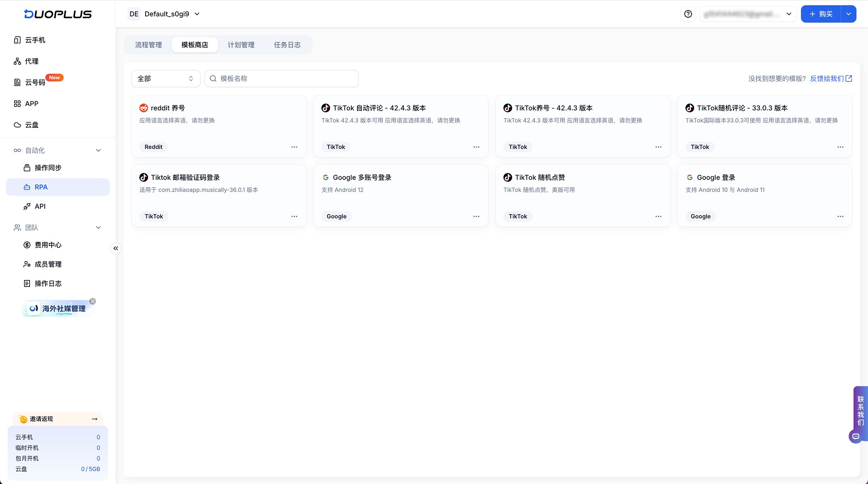The width and height of the screenshot is (868, 484).
Task: Click the 购买 purchase button
Action: tap(821, 14)
